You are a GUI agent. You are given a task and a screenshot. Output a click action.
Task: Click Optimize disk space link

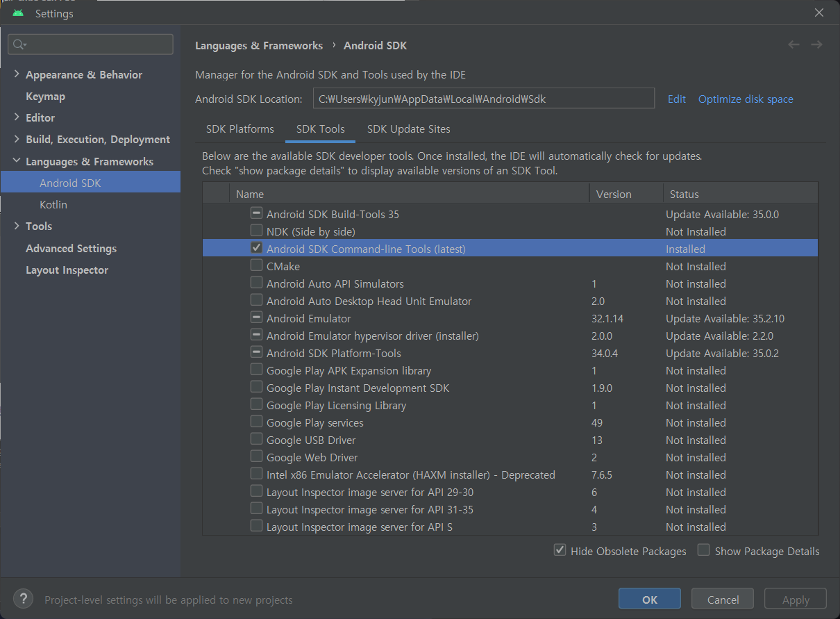point(746,99)
